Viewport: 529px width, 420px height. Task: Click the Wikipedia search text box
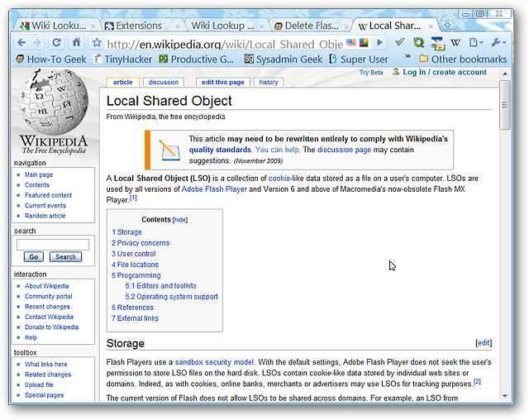[53, 245]
